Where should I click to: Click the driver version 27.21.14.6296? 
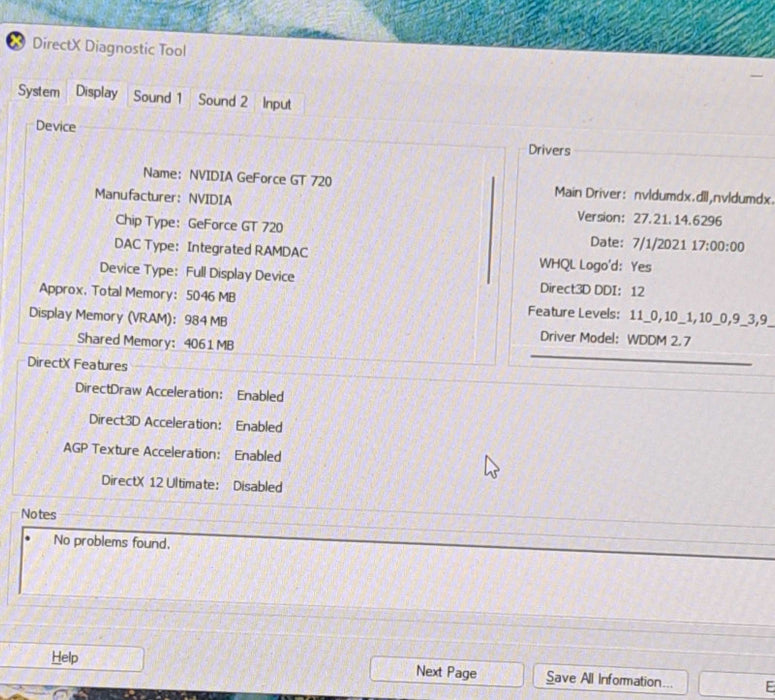click(x=677, y=220)
